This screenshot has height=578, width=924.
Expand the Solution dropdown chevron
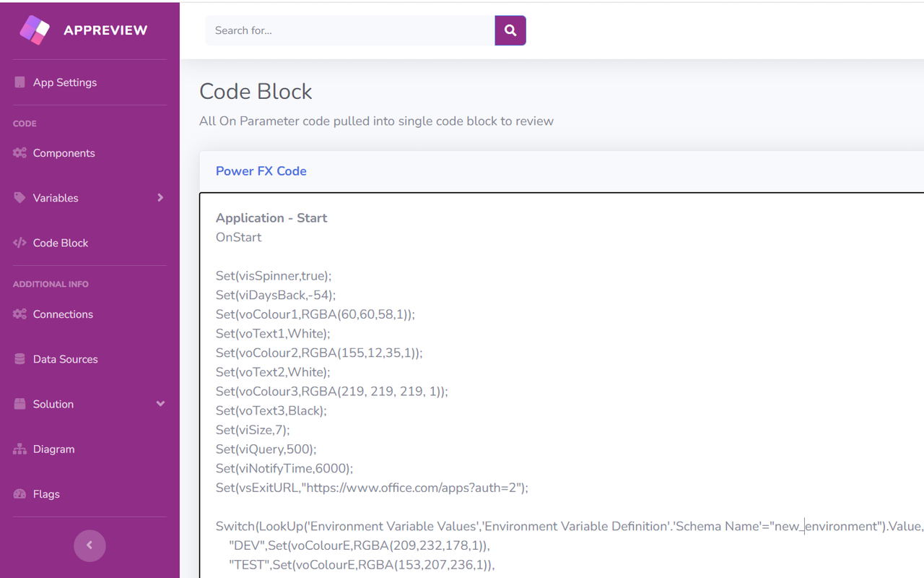[160, 404]
